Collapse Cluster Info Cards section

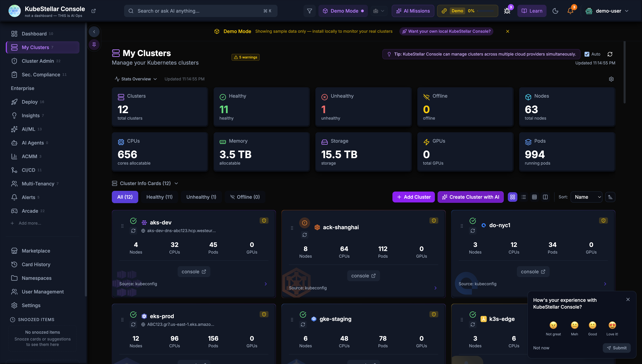tap(145, 184)
